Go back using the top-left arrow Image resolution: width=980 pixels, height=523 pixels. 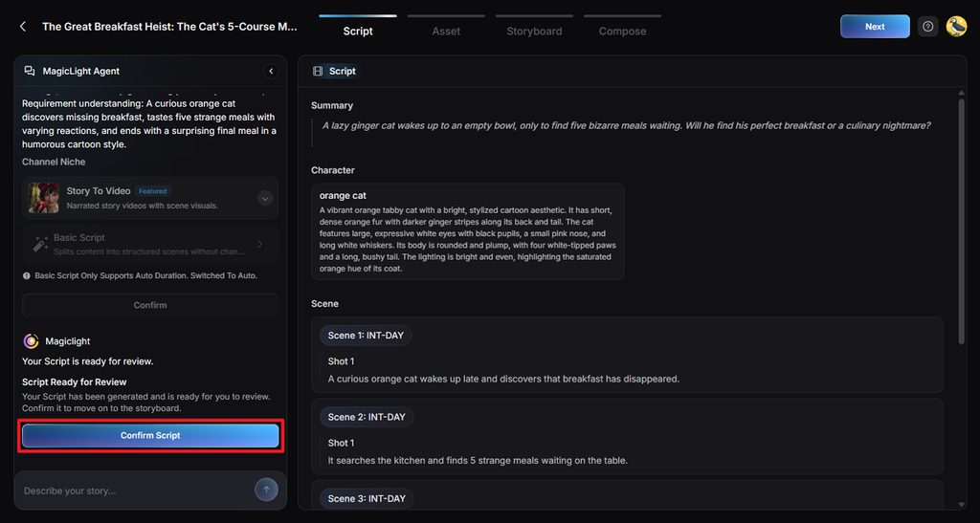pos(23,26)
